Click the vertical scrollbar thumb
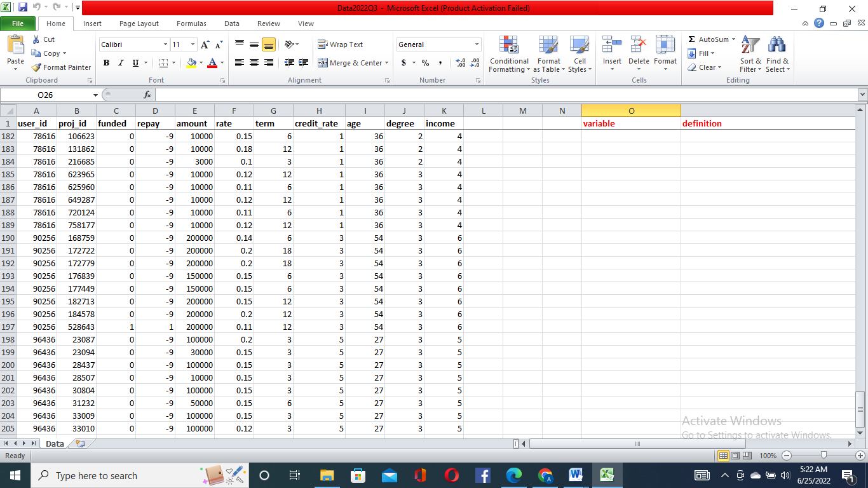 [862, 410]
